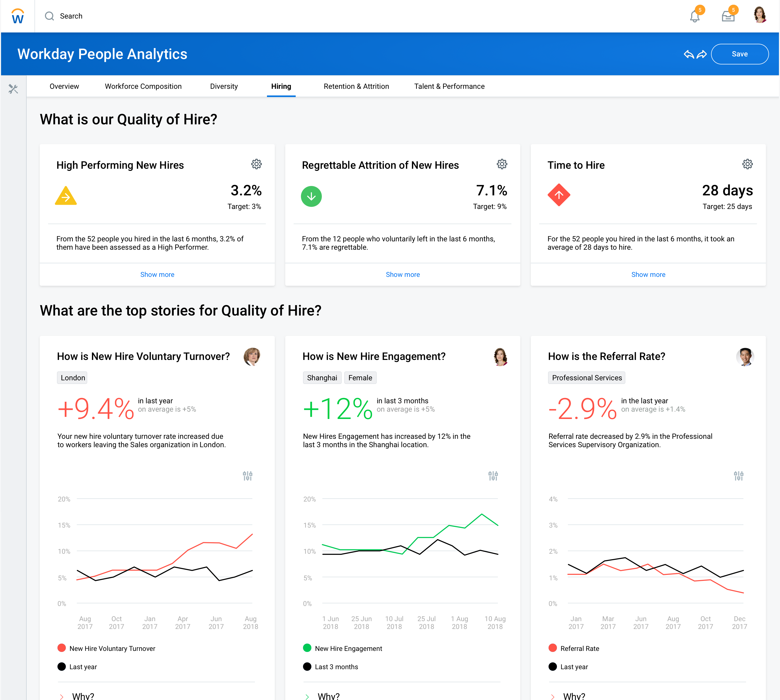Open the tools wrench sidebar icon
This screenshot has width=780, height=700.
tap(13, 89)
